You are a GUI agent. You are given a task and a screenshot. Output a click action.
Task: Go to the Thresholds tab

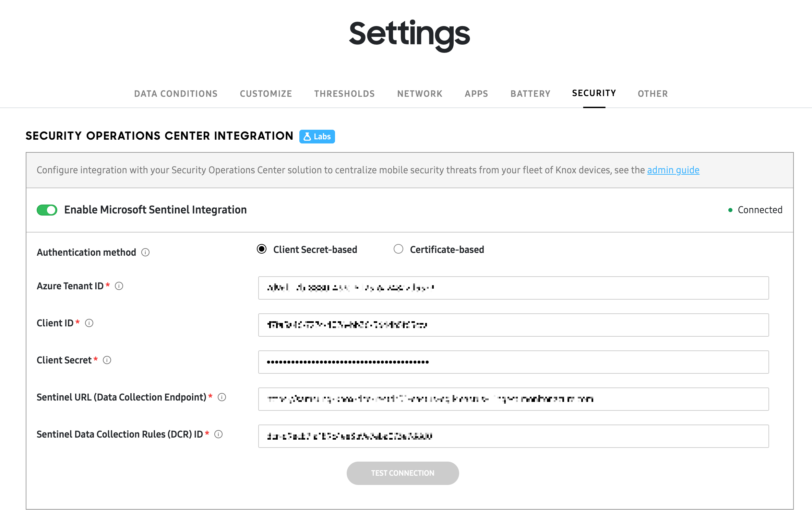click(x=345, y=94)
